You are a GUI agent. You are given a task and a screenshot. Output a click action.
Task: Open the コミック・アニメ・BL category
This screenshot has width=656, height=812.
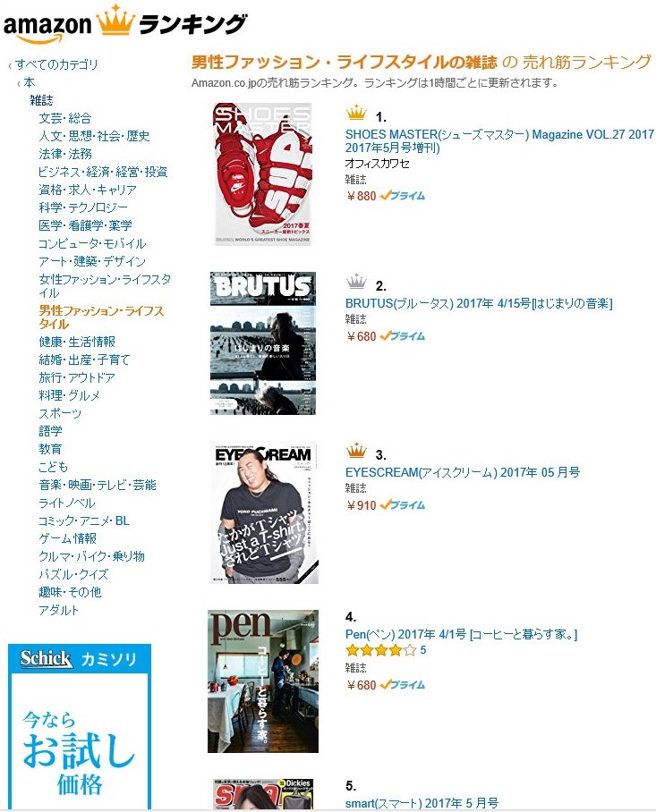tap(84, 520)
